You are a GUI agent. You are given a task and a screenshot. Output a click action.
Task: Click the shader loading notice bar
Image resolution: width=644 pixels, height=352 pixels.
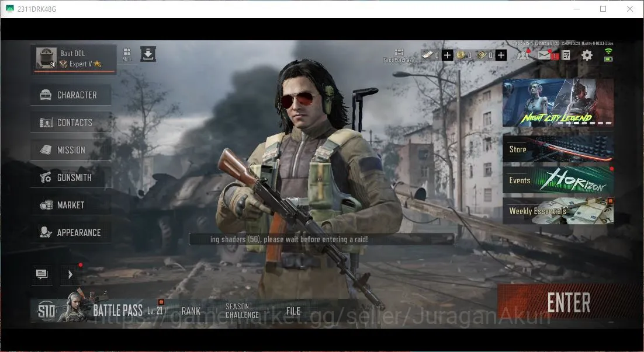coord(321,239)
